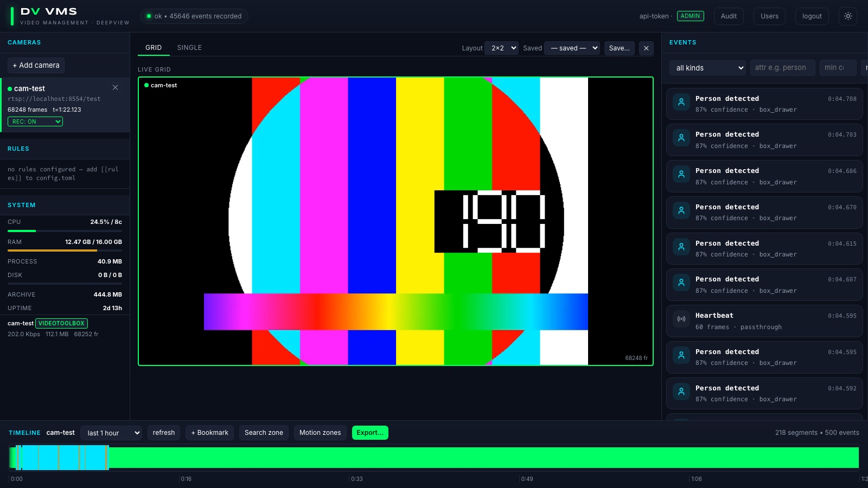Open the saved layouts dropdown

(572, 48)
